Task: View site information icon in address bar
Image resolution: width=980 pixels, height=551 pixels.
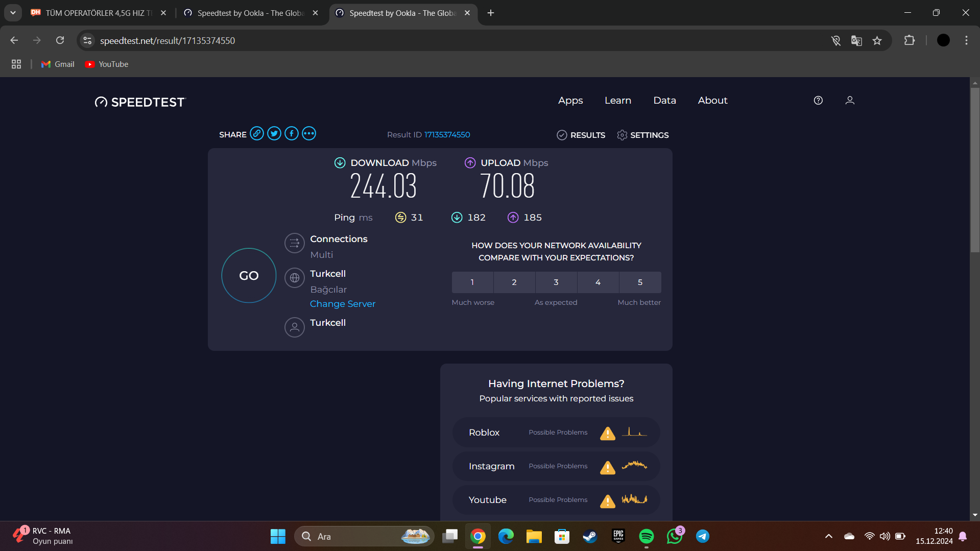Action: (x=87, y=40)
